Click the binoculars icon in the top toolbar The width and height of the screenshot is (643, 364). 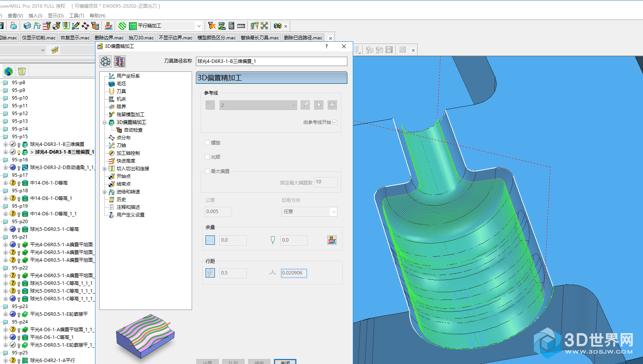tap(277, 26)
